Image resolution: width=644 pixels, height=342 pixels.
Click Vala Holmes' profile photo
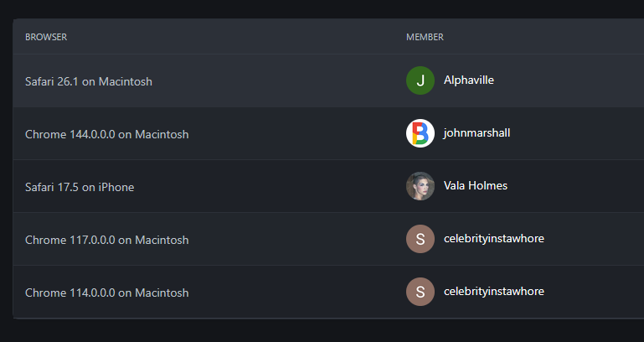[x=420, y=186]
